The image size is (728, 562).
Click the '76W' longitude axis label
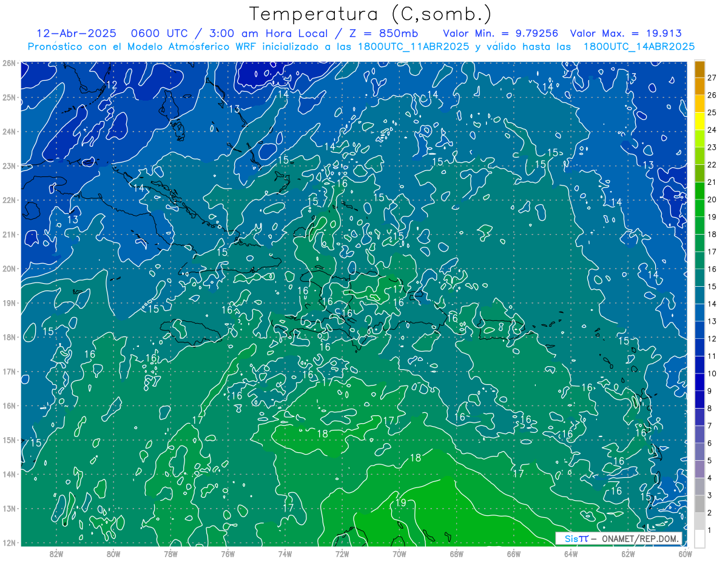tap(227, 554)
